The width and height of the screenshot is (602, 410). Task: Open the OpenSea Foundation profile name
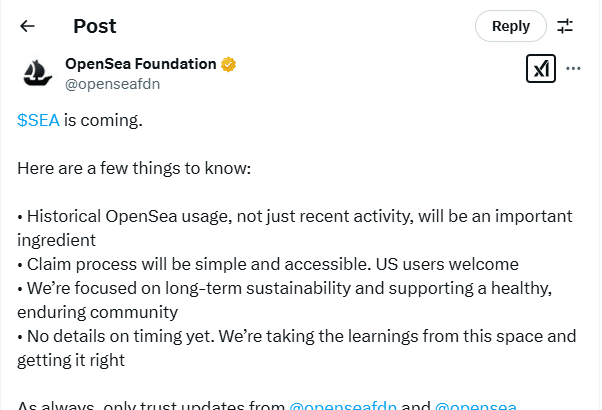tap(141, 64)
